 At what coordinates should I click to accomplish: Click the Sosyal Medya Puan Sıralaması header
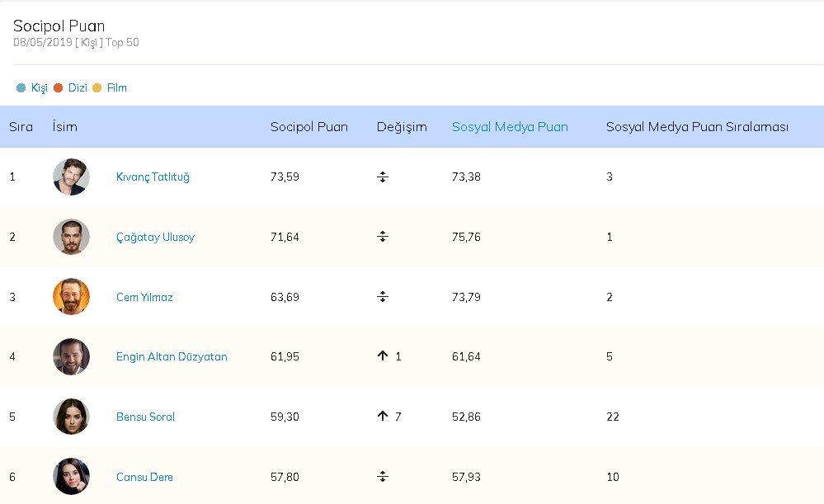tap(697, 127)
